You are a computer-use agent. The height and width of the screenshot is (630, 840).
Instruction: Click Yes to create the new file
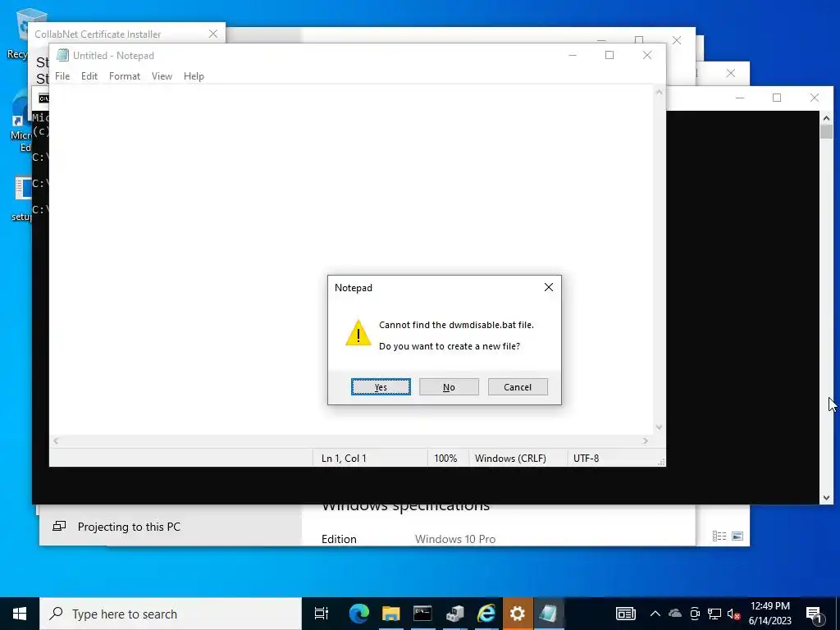(x=381, y=387)
